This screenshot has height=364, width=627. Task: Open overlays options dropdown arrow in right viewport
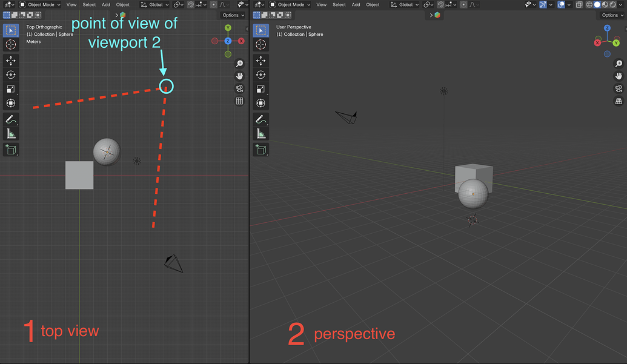coord(569,5)
